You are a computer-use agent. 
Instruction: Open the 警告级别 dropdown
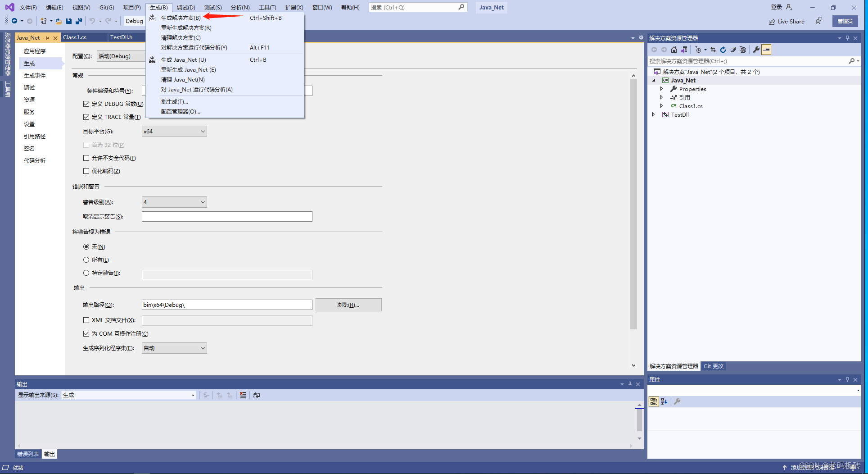tap(174, 202)
